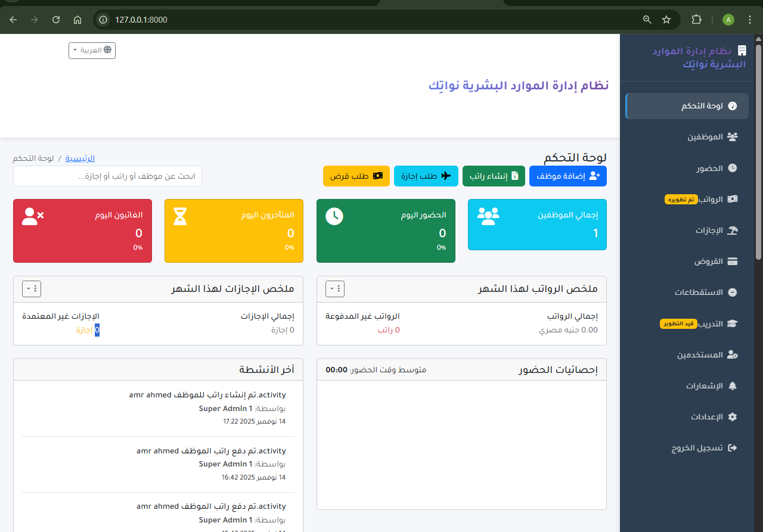Open the العربية language dropdown
The image size is (763, 532).
tap(92, 51)
